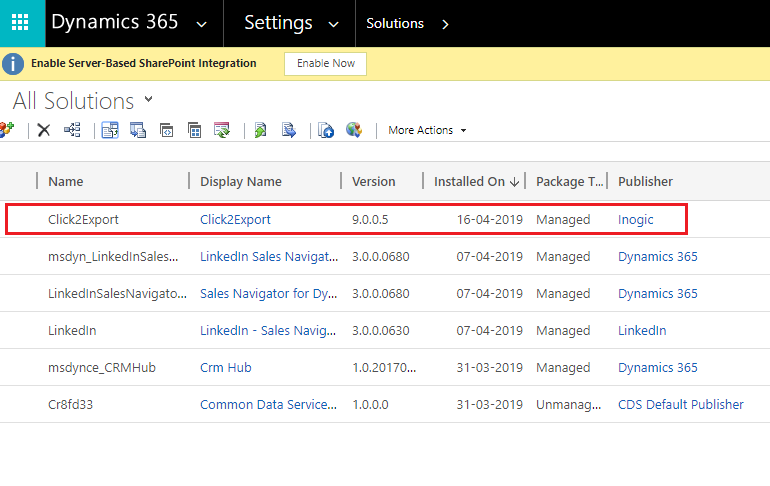This screenshot has width=770, height=486.
Task: Select the msdynce_CRMHub name cell
Action: [102, 368]
